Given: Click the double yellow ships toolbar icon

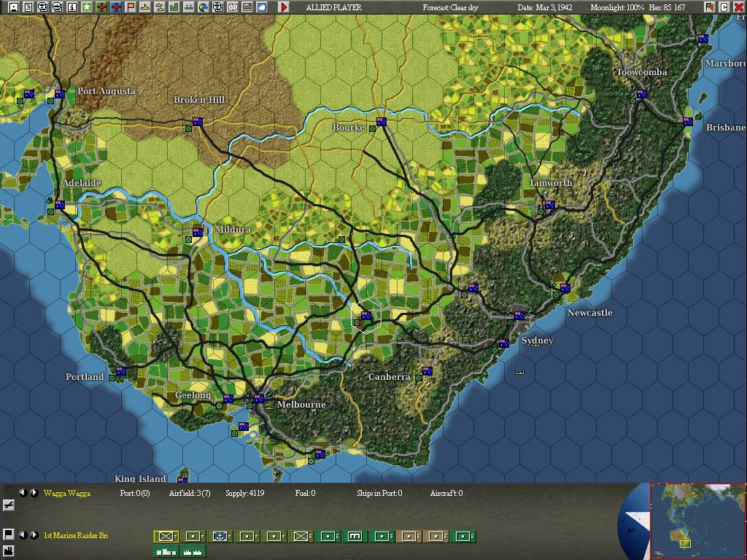Looking at the screenshot, I should [x=160, y=7].
